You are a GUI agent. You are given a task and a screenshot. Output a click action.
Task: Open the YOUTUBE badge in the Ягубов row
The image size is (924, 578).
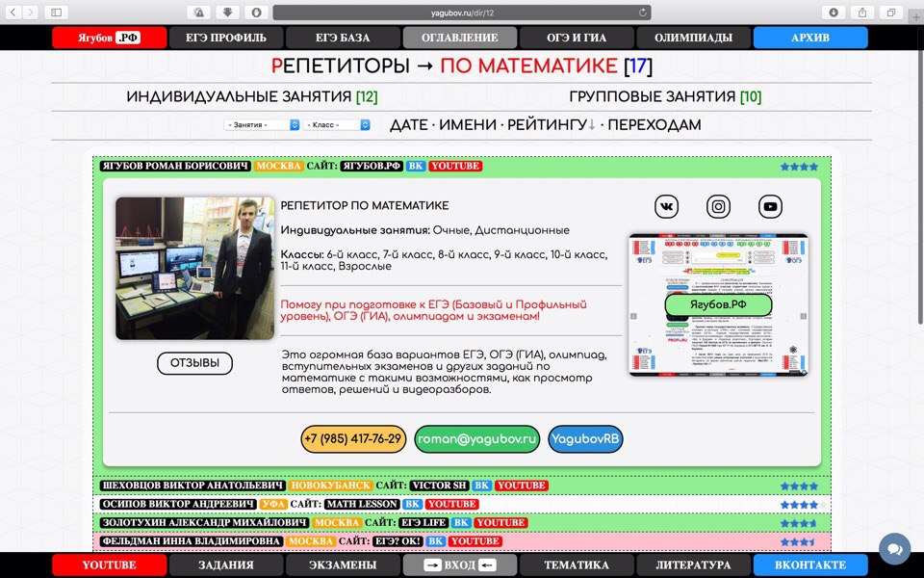point(455,167)
